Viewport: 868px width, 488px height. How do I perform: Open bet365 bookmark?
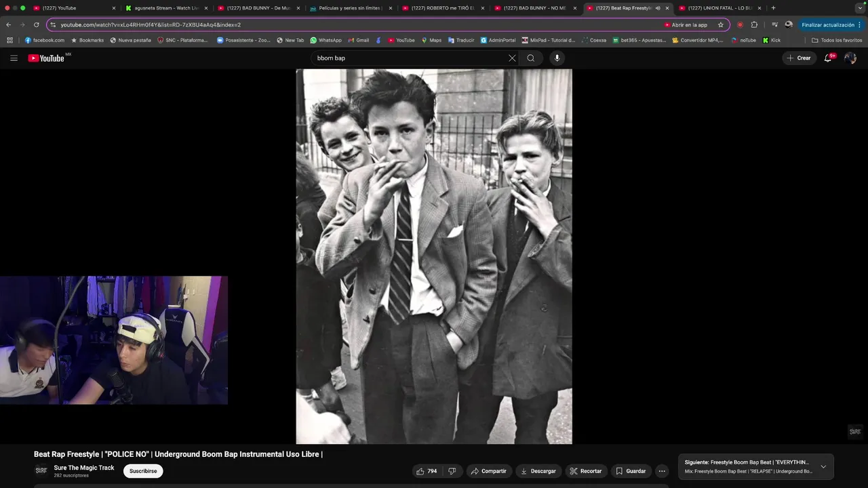pos(639,40)
